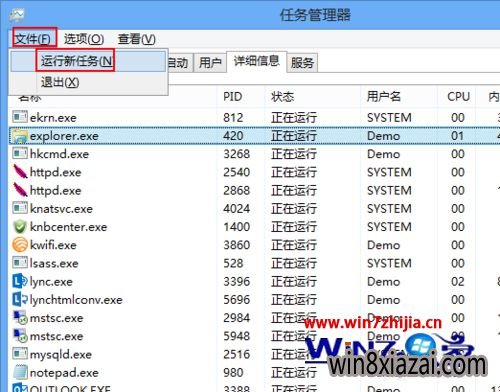Click the feather icon of httpd.exe PID 2540

(20, 172)
